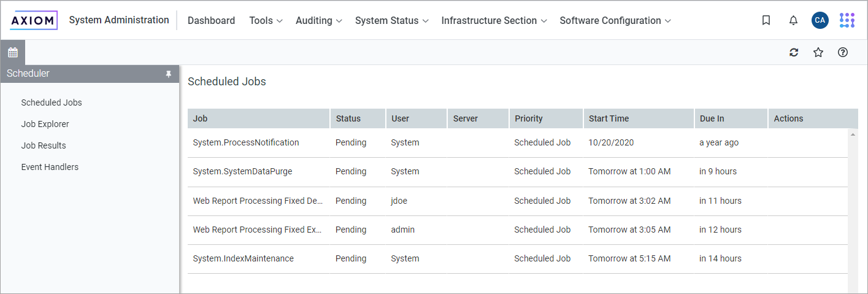Viewport: 868px width, 294px height.
Task: Click the bookmark icon in top bar
Action: [766, 20]
